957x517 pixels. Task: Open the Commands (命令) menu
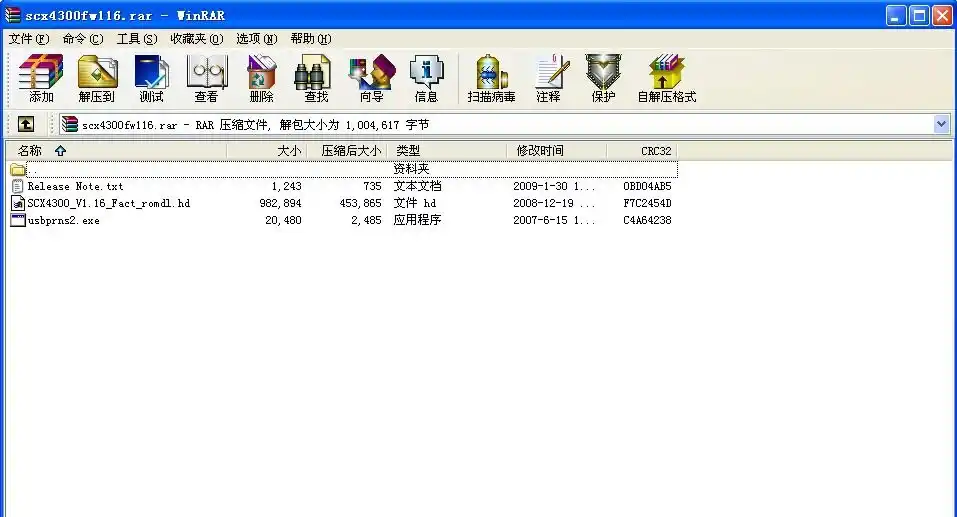tap(83, 39)
